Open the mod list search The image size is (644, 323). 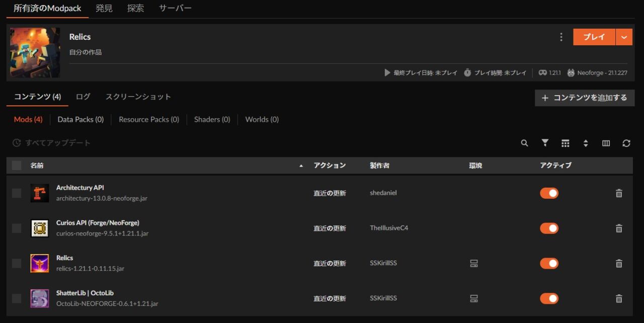524,143
